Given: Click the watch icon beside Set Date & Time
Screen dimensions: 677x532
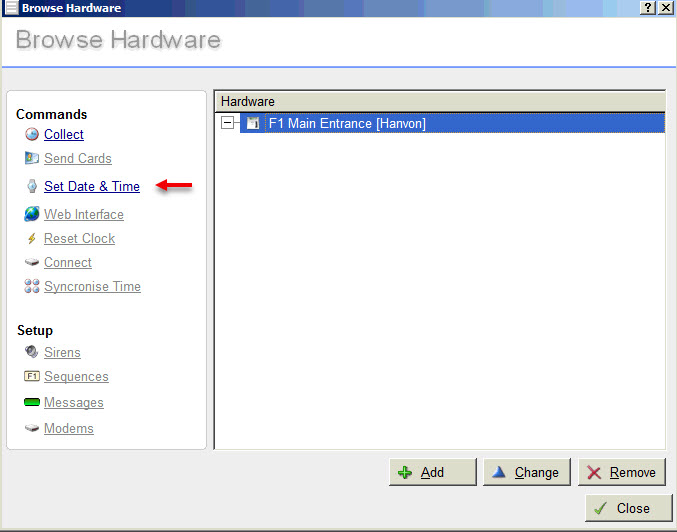Looking at the screenshot, I should [32, 186].
